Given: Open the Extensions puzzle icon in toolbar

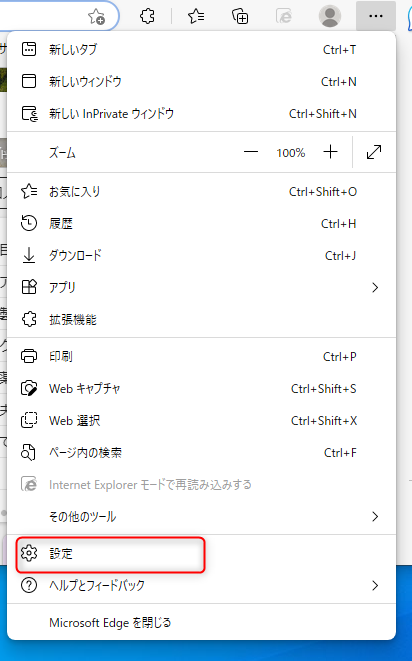Looking at the screenshot, I should coord(147,16).
